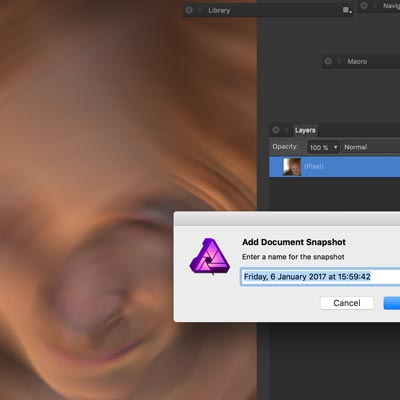Open the Library panel options menu

[347, 10]
